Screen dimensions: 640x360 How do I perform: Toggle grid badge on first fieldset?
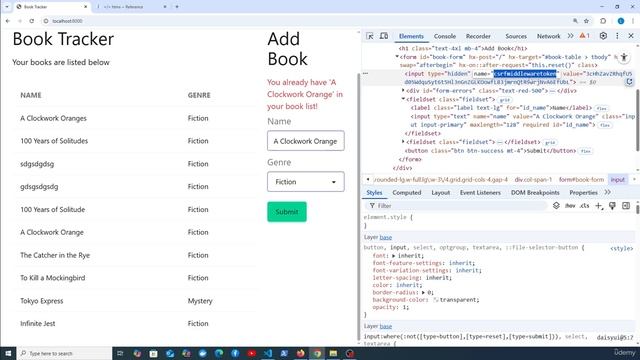[x=504, y=100]
